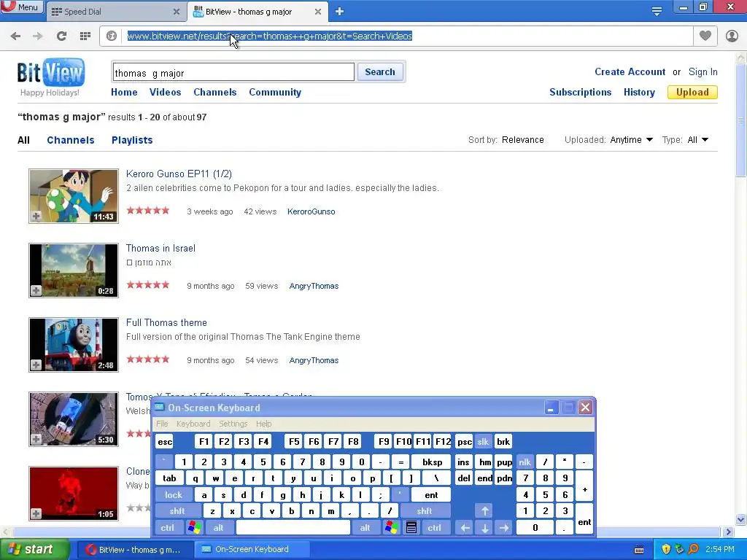747x560 pixels.
Task: Go to Videos in BitView navigation
Action: point(165,93)
